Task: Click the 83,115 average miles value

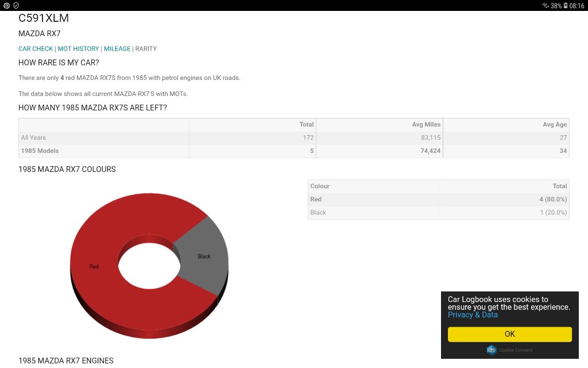Action: click(431, 137)
